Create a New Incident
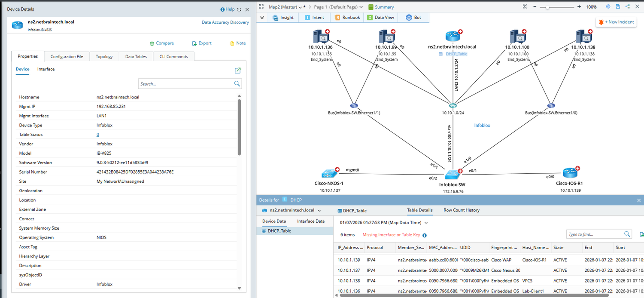 (x=616, y=22)
